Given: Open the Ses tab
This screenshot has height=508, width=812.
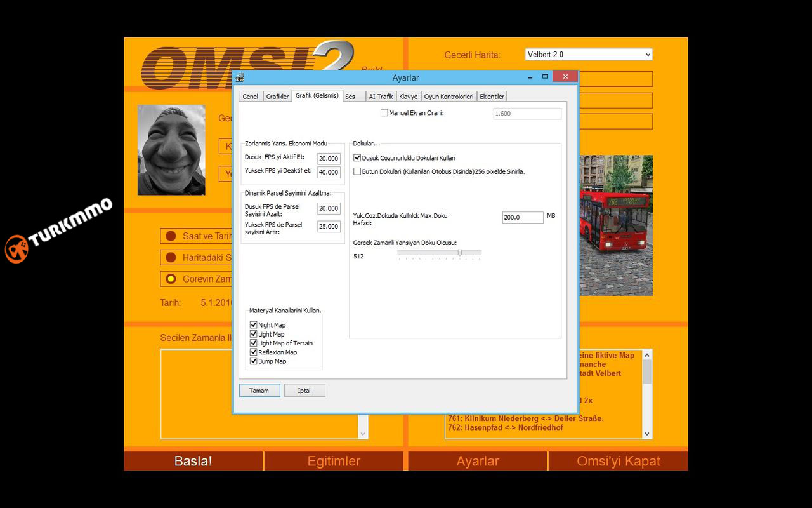Looking at the screenshot, I should [x=354, y=97].
